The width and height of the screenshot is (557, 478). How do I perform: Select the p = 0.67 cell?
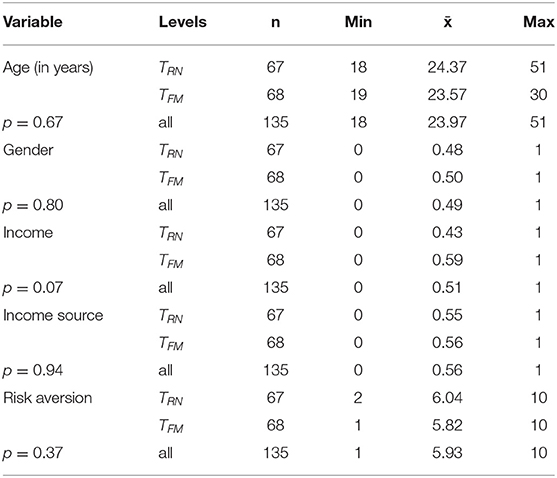[x=33, y=123]
